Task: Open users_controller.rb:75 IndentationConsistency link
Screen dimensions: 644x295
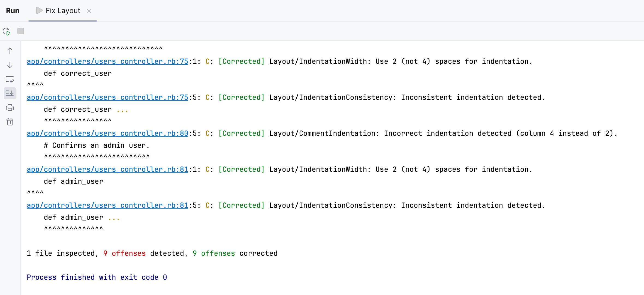Action: click(107, 97)
